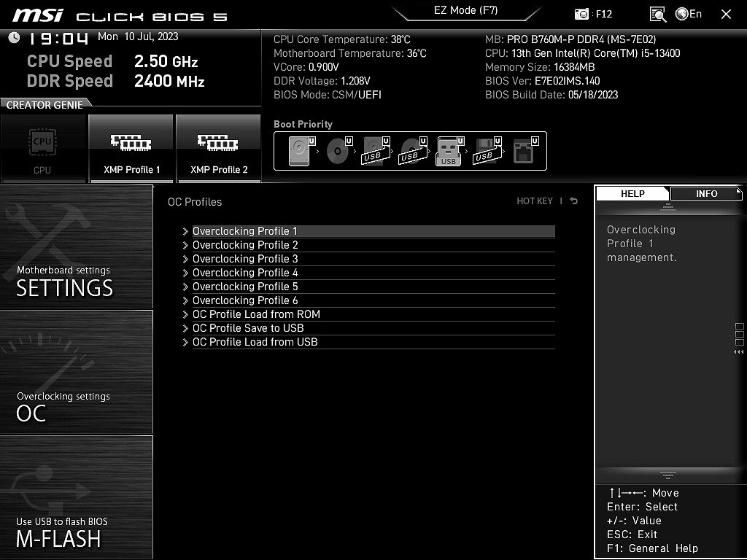
Task: Click the 19:04 system time
Action: tap(58, 39)
